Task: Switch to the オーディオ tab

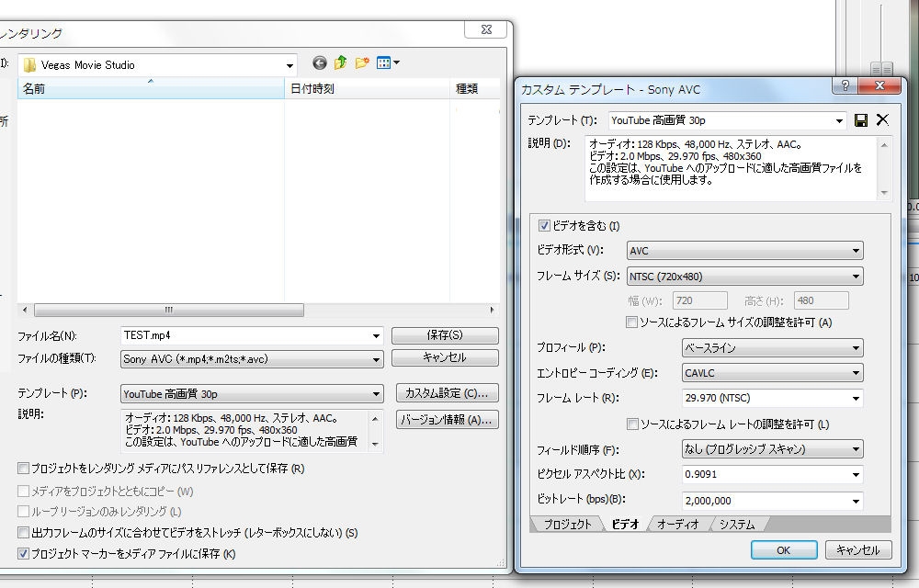Action: pyautogui.click(x=678, y=525)
